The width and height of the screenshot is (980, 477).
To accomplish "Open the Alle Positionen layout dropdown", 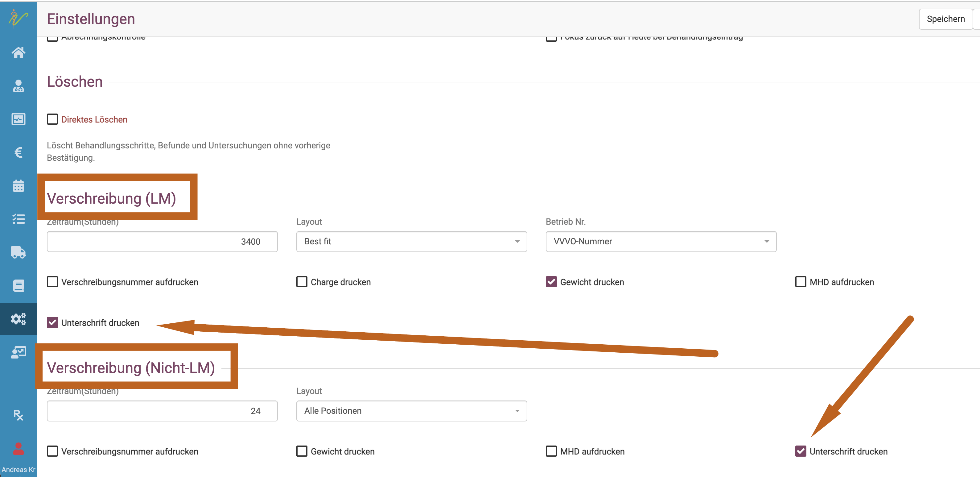I will 411,411.
